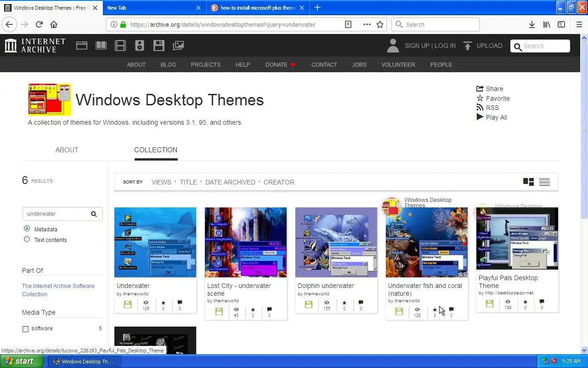Switch to tile grid view icon
Image resolution: width=588 pixels, height=368 pixels.
(x=528, y=182)
